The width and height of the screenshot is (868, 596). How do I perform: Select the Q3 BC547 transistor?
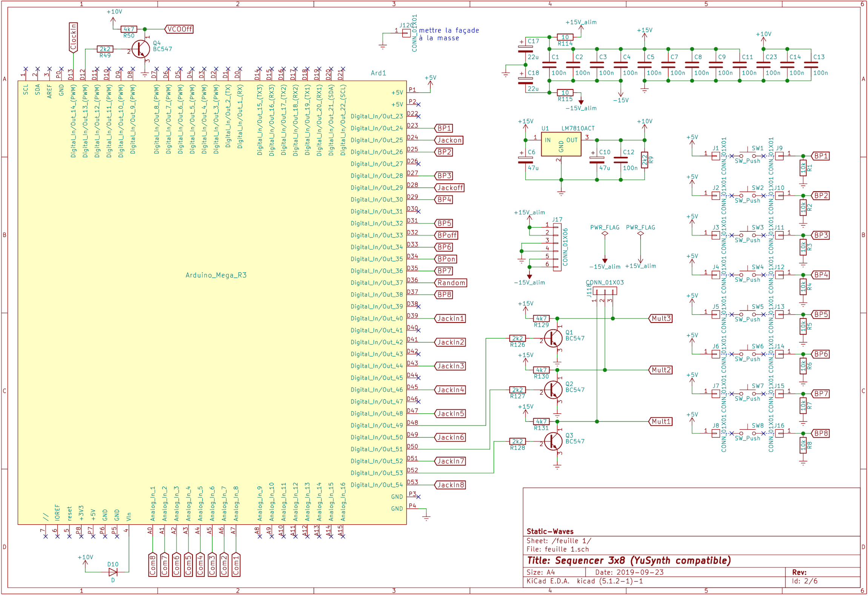coord(553,441)
